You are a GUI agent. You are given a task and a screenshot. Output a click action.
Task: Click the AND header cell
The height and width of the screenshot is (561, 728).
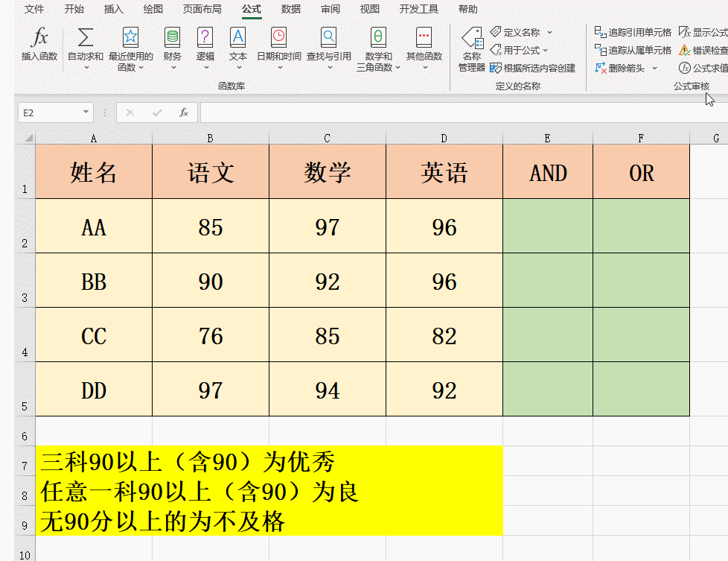(548, 172)
